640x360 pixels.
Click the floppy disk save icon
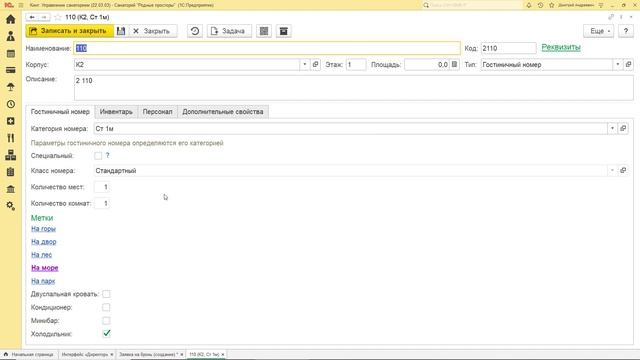pos(121,31)
